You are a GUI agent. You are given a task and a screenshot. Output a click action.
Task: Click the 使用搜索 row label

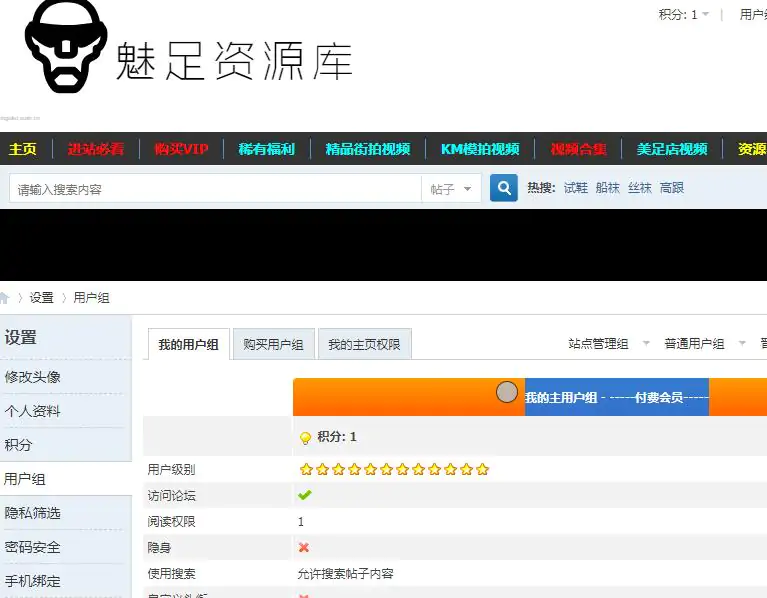coord(171,573)
